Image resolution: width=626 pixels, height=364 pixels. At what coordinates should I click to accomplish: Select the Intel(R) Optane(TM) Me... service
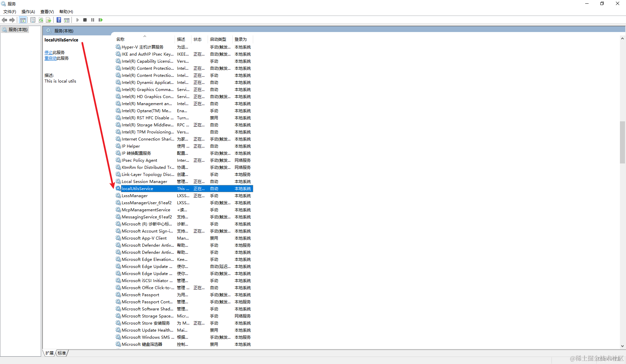pos(184,111)
